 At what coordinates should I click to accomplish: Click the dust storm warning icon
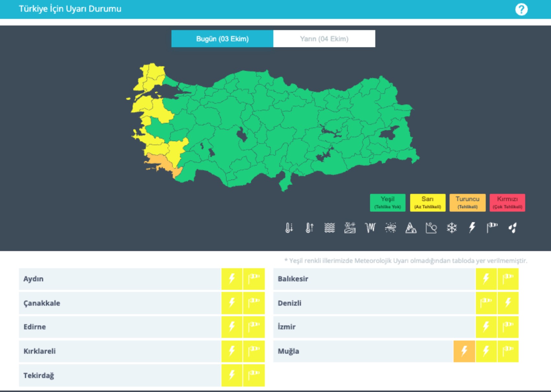click(x=391, y=228)
